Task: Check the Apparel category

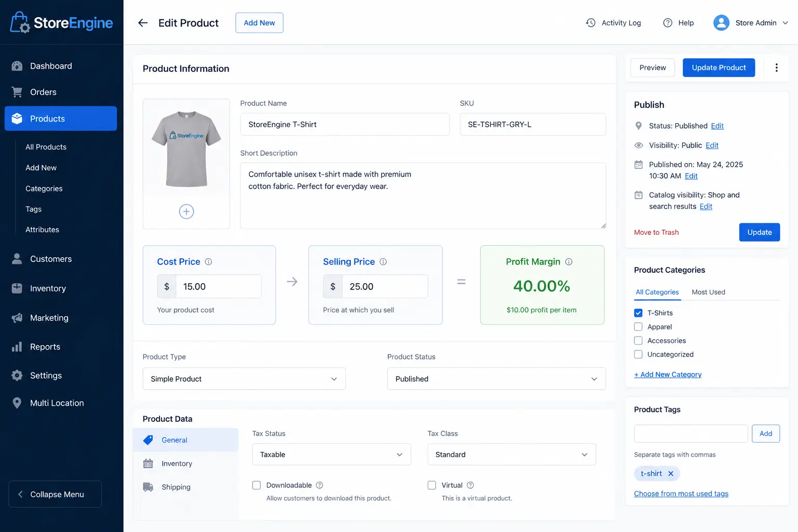Action: click(639, 327)
